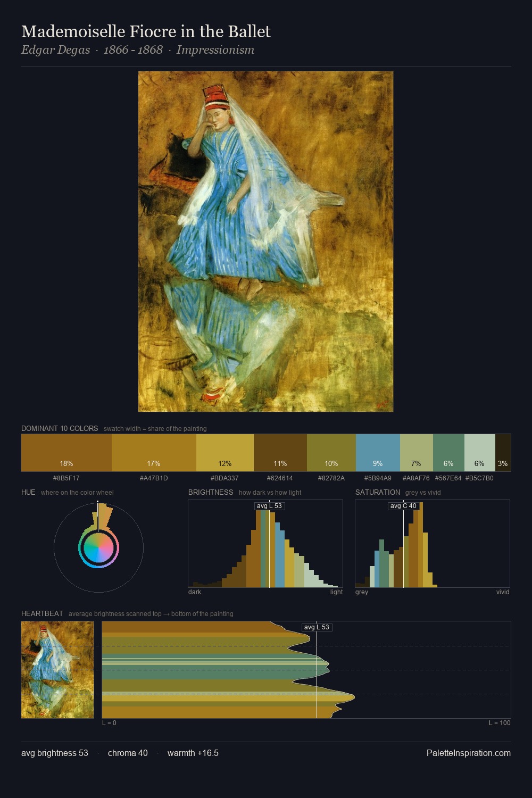Click 'chroma 40' footer stat
Screen dimensions: 532x798
point(128,753)
